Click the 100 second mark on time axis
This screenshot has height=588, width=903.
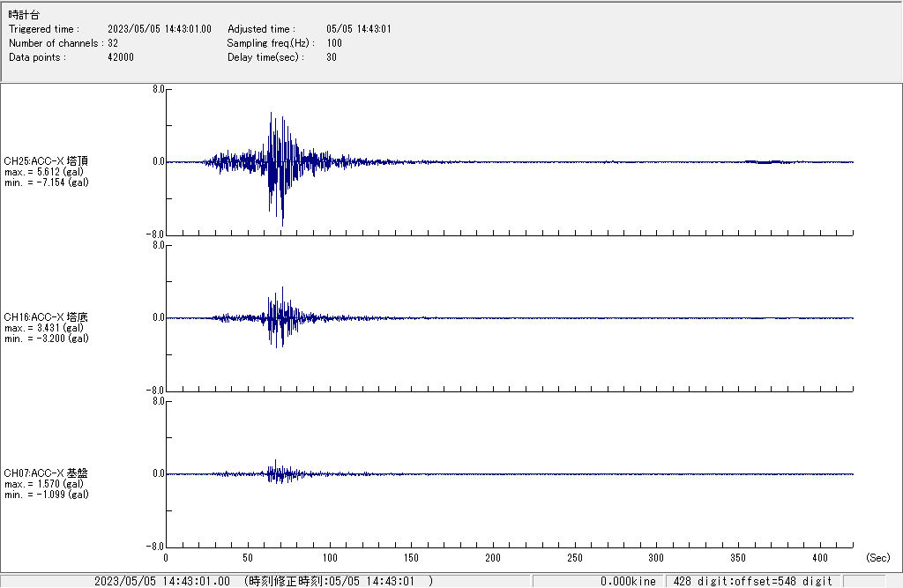pyautogui.click(x=330, y=558)
